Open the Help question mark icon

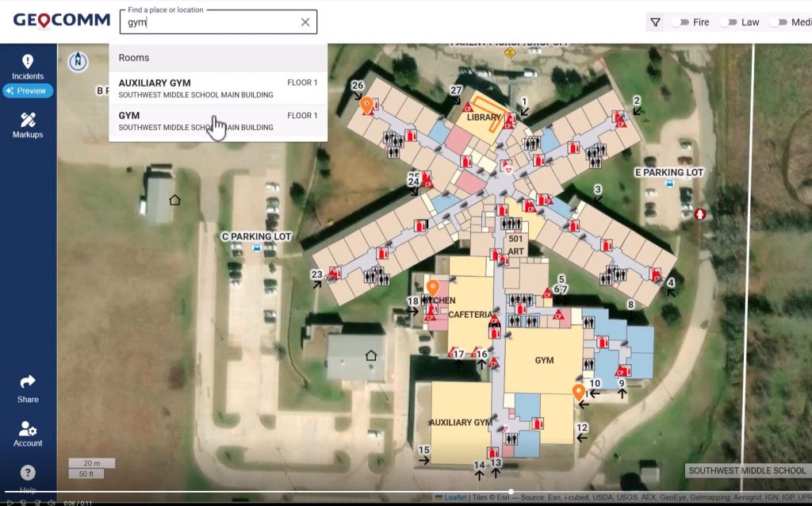pos(28,473)
